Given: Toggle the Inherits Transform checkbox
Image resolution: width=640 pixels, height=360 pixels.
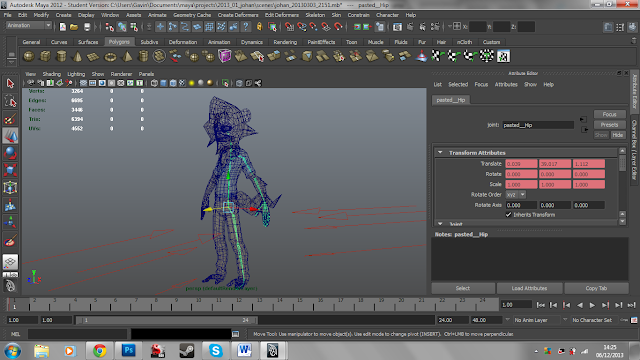Looking at the screenshot, I should [509, 215].
